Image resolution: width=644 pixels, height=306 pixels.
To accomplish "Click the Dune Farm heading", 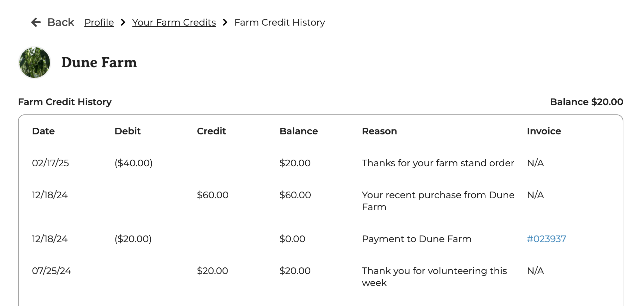I will pos(99,63).
